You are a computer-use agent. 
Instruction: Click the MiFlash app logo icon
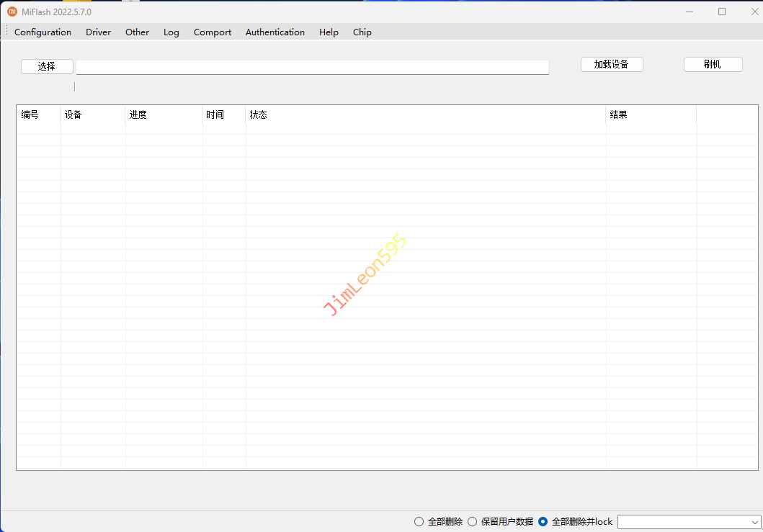pos(12,12)
